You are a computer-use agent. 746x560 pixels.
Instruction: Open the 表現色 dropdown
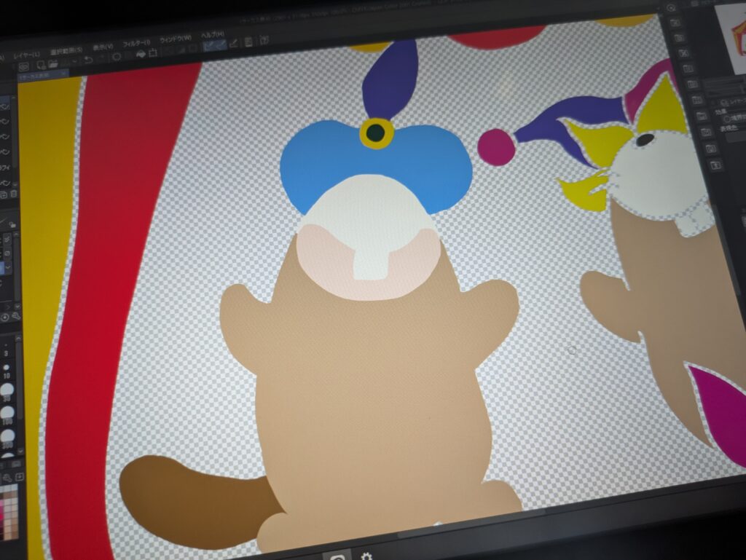pos(737,138)
